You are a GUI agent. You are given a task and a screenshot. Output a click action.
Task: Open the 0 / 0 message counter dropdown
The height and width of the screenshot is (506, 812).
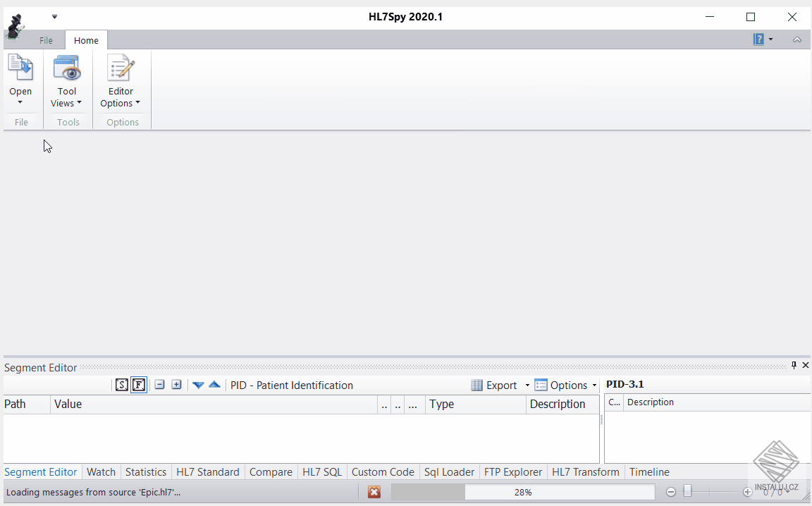tap(776, 492)
